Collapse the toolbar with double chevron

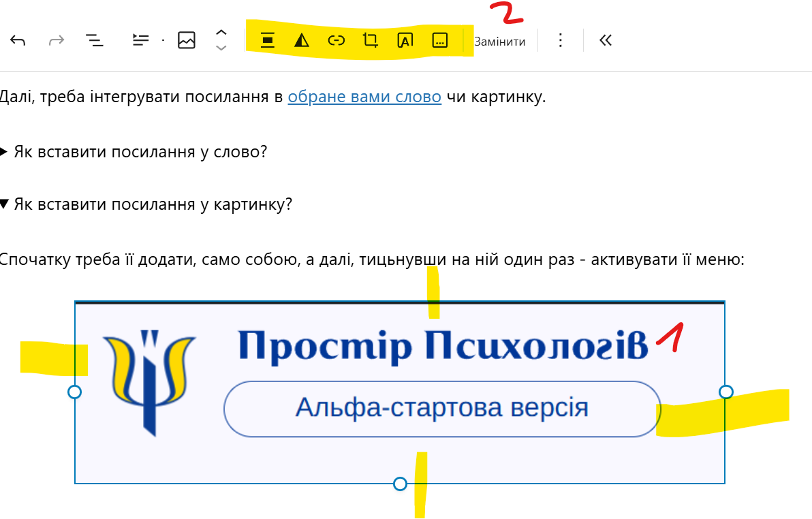click(606, 41)
